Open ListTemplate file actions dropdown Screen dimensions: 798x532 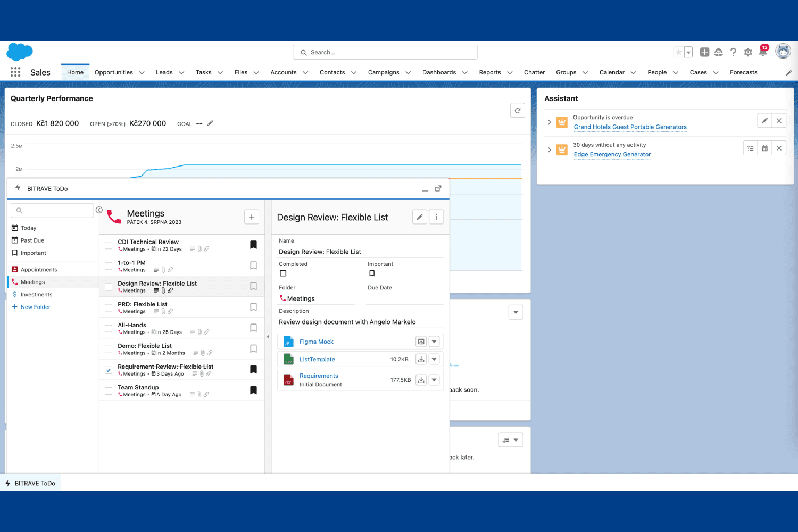pos(434,359)
